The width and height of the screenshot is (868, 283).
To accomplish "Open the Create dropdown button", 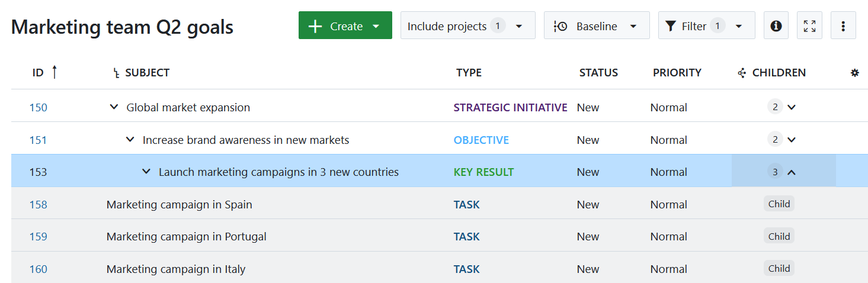I will click(x=345, y=26).
